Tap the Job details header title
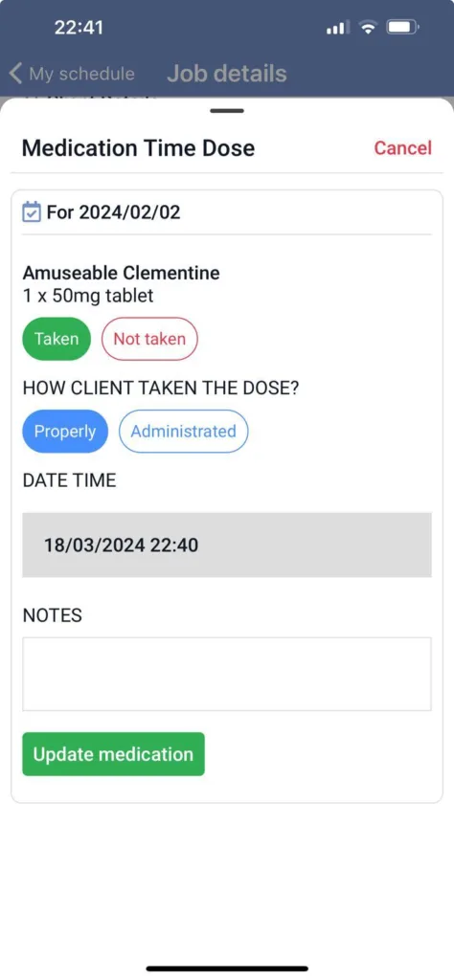This screenshot has height=980, width=454. pos(227,74)
